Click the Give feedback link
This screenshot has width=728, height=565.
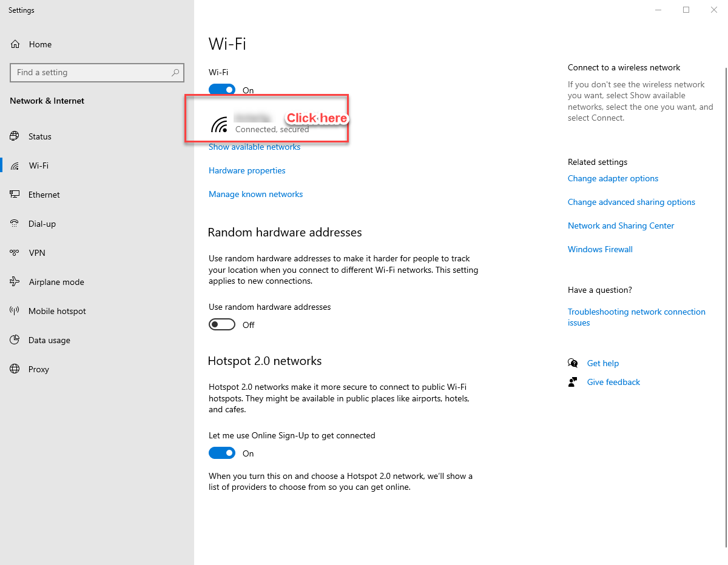coord(613,382)
